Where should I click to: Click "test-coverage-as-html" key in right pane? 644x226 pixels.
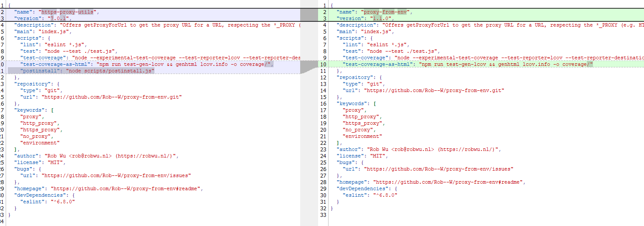point(379,64)
